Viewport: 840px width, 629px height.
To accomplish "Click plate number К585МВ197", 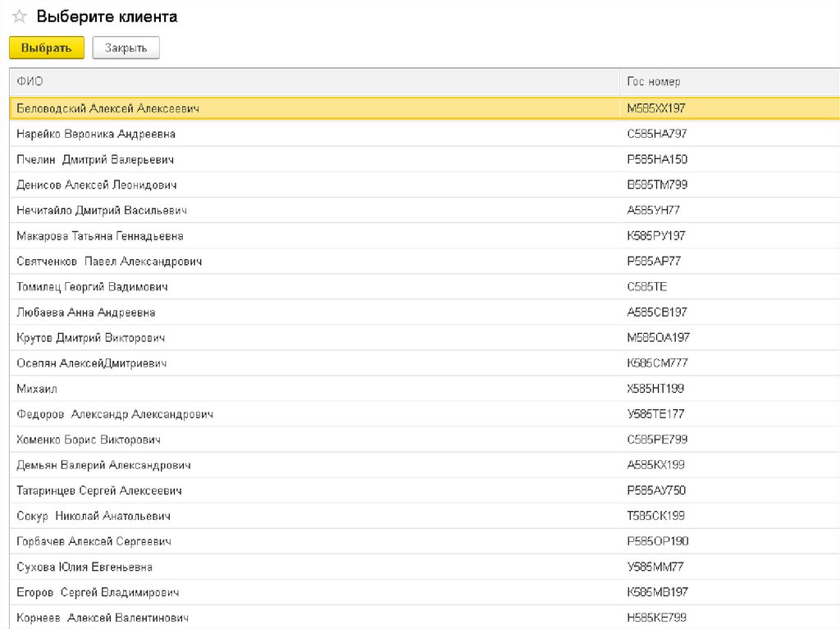I will click(656, 592).
